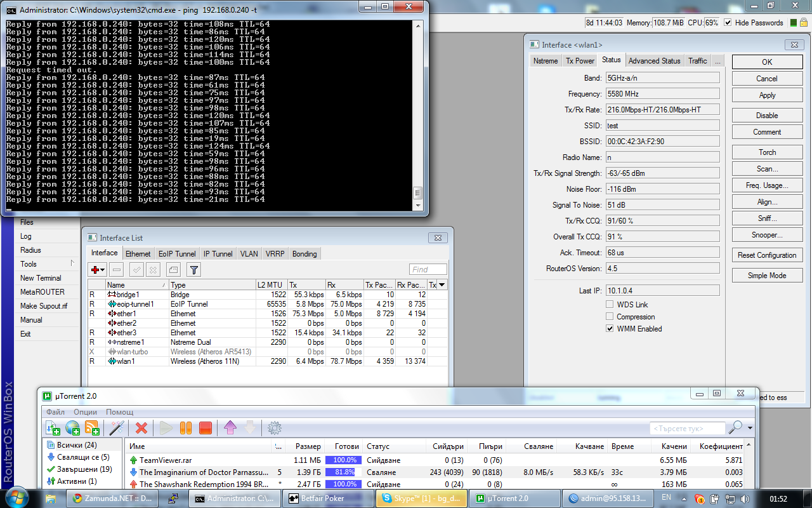Open New Terminal from WinBox sidebar
The height and width of the screenshot is (508, 812).
pyautogui.click(x=41, y=278)
